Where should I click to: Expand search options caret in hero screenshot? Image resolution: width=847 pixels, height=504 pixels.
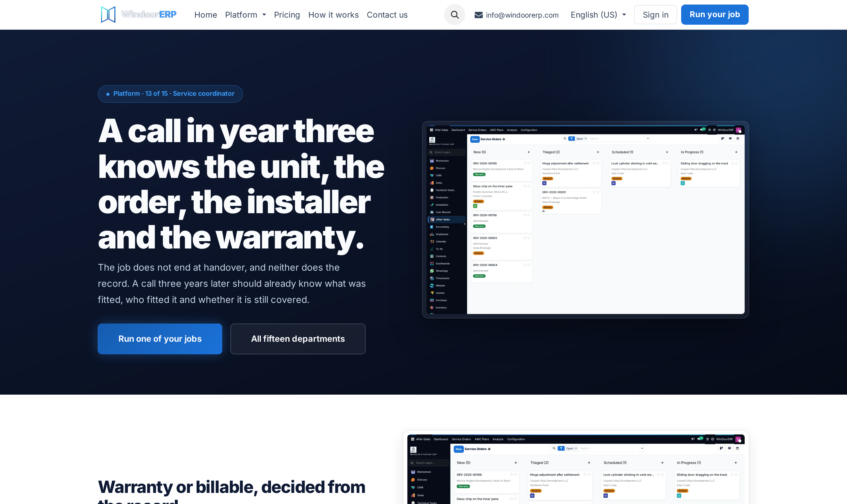coord(648,139)
